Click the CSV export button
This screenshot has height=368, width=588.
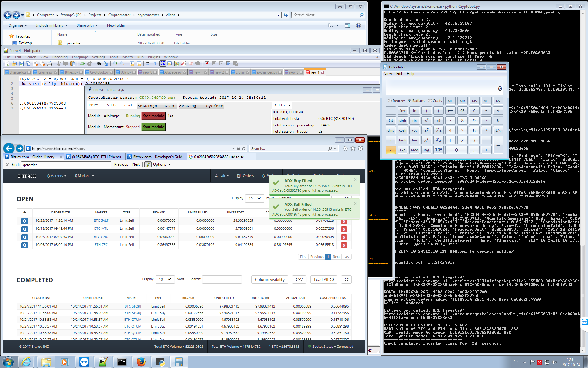[299, 279]
